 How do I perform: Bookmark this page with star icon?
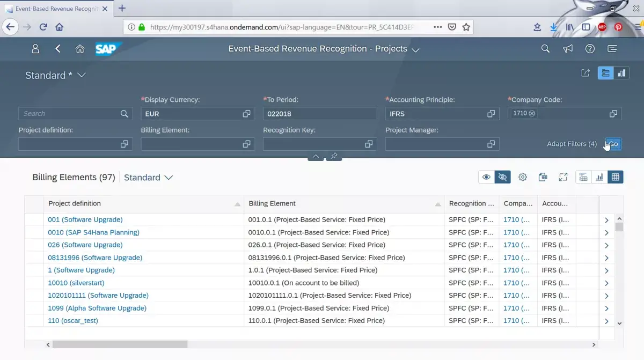(x=466, y=27)
